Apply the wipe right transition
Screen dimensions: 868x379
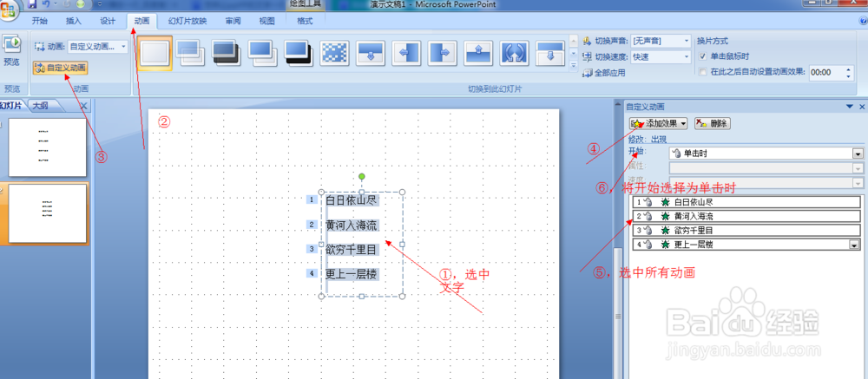coord(443,53)
